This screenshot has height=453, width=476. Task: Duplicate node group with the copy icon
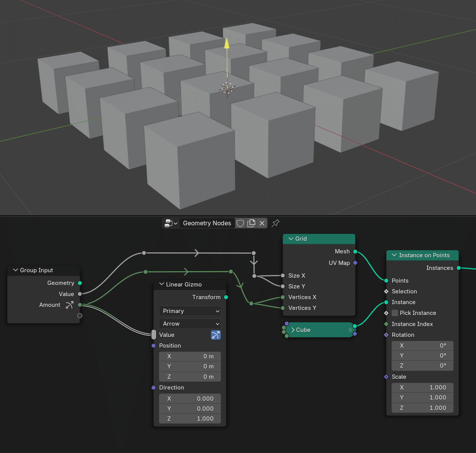(x=251, y=223)
